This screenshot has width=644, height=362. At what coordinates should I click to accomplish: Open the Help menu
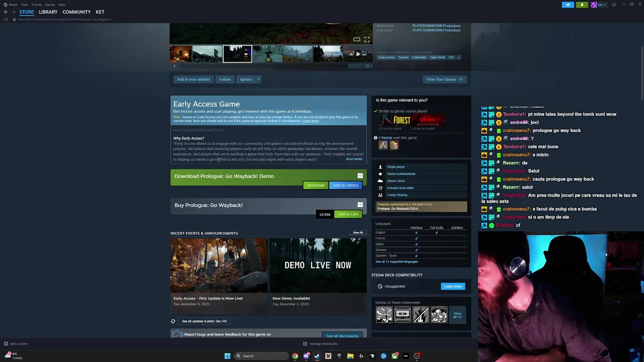pos(61,5)
